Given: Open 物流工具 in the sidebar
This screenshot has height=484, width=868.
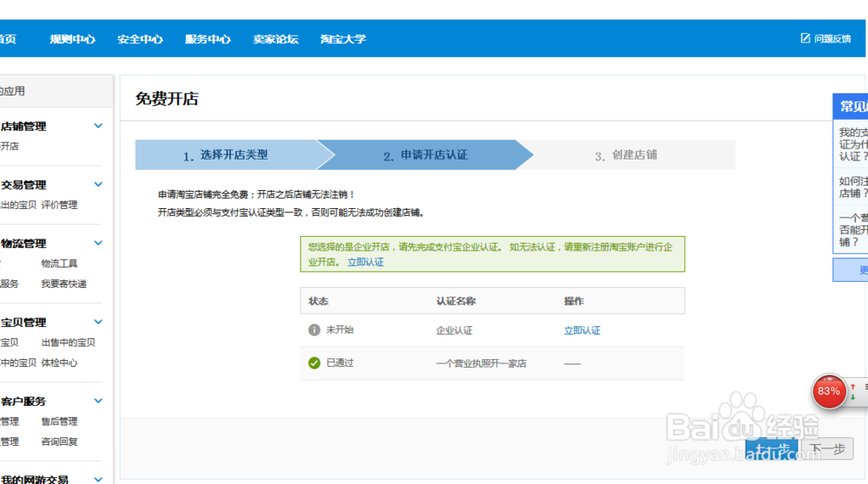Looking at the screenshot, I should [x=59, y=264].
